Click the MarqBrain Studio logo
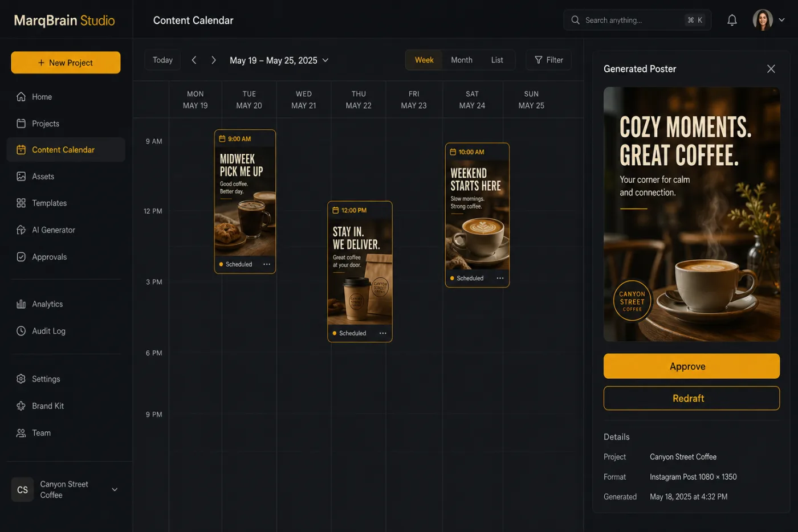The width and height of the screenshot is (798, 532). [64, 21]
